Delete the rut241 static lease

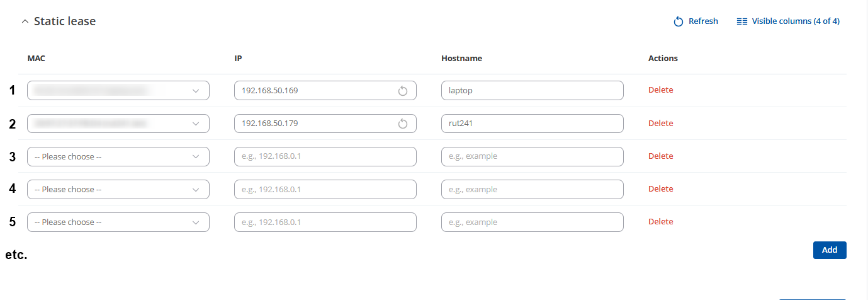(660, 124)
